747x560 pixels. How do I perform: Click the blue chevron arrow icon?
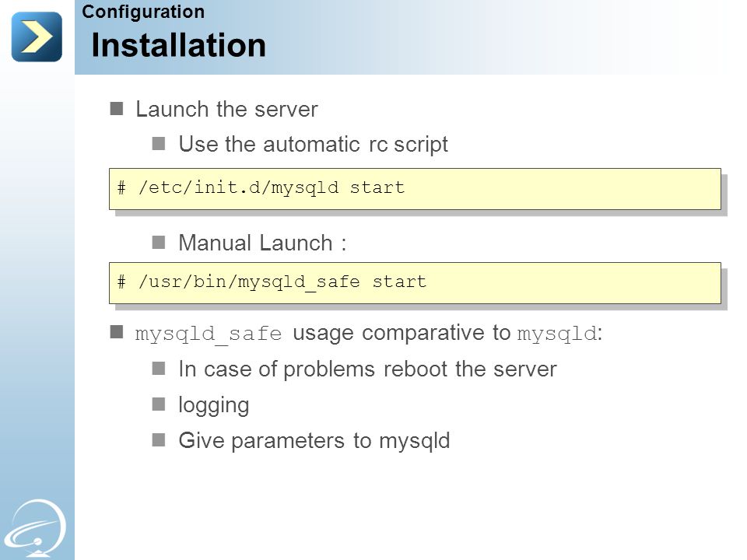click(37, 37)
